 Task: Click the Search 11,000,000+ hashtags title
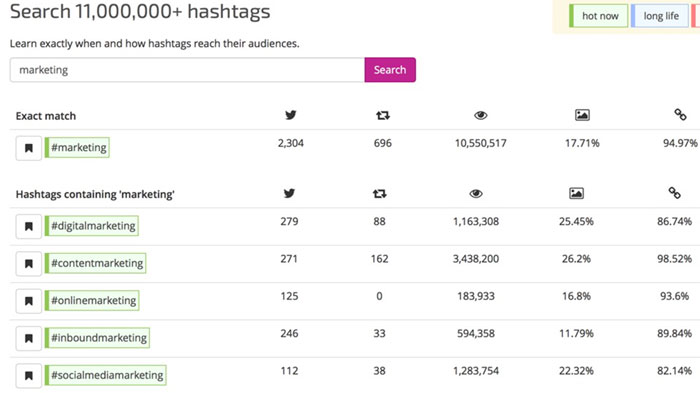click(x=140, y=11)
